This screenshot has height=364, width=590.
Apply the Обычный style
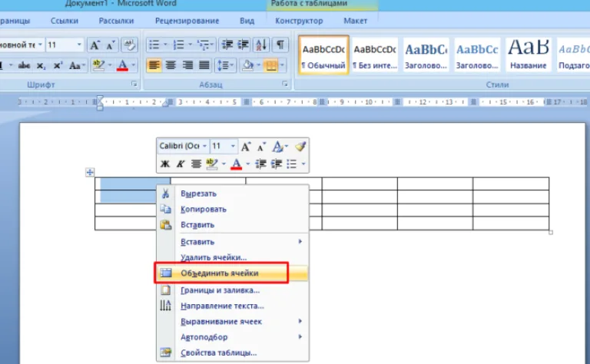[x=323, y=55]
